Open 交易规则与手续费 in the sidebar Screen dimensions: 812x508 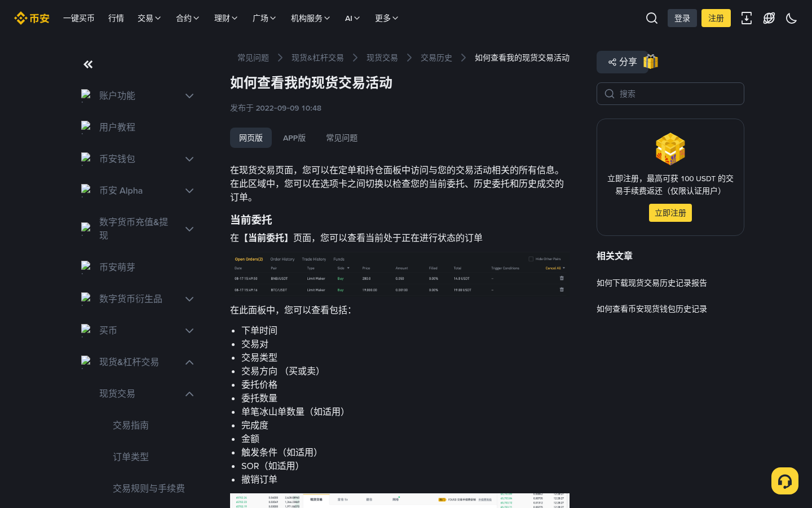[x=149, y=489]
